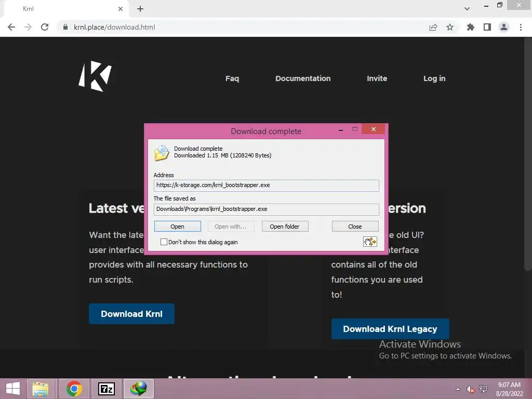Click Open folder in the download dialog
This screenshot has width=532, height=399.
point(285,227)
